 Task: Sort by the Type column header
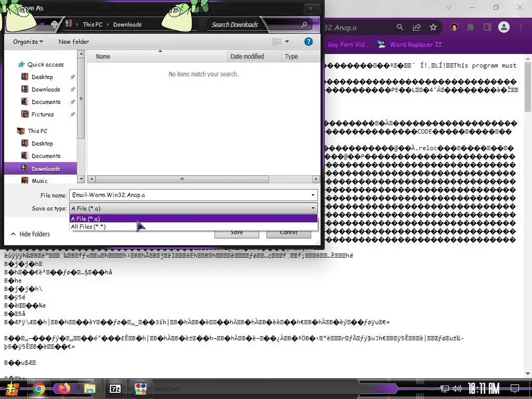click(300, 56)
